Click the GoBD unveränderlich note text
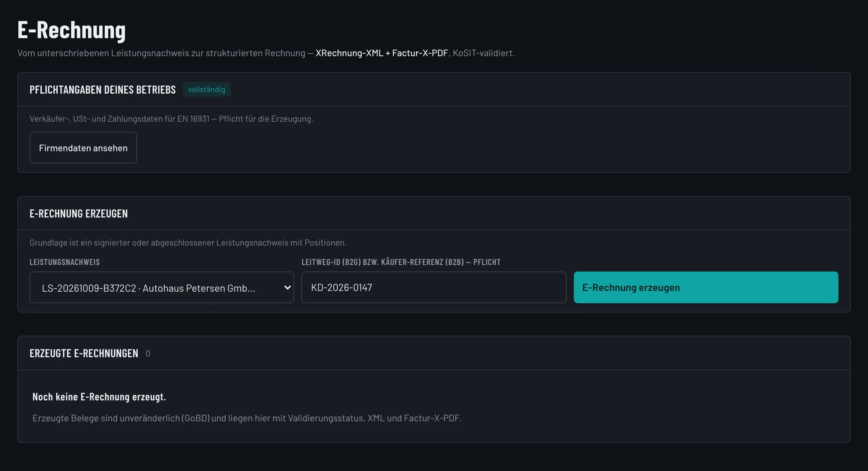868x471 pixels. tap(247, 418)
